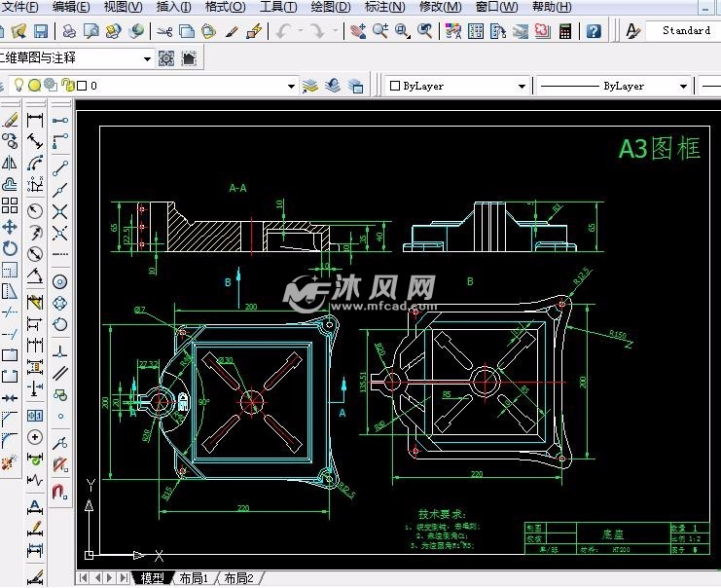
Task: Toggle layer 0 lock padlock icon
Action: click(x=66, y=86)
